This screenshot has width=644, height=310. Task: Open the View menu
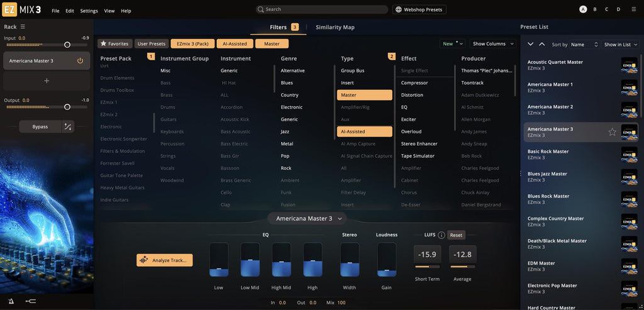pos(109,11)
